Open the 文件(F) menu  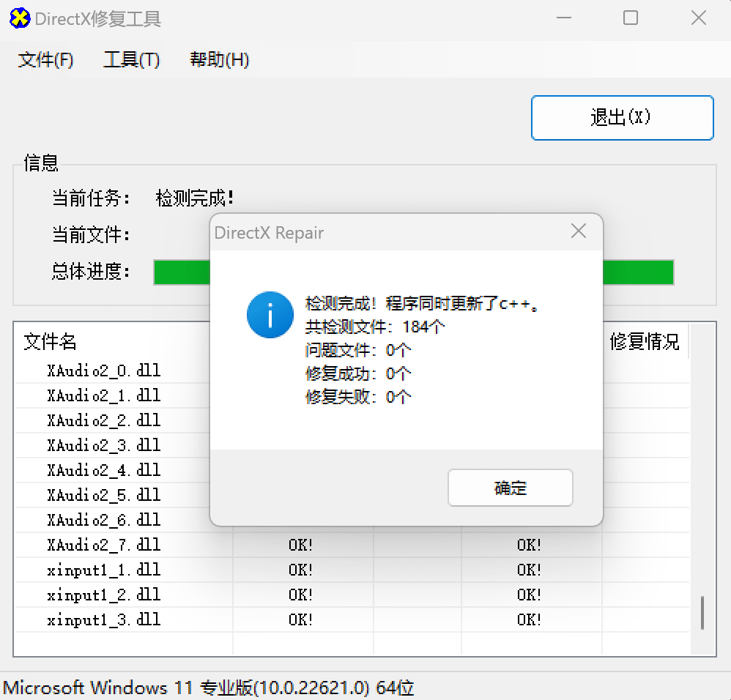45,60
